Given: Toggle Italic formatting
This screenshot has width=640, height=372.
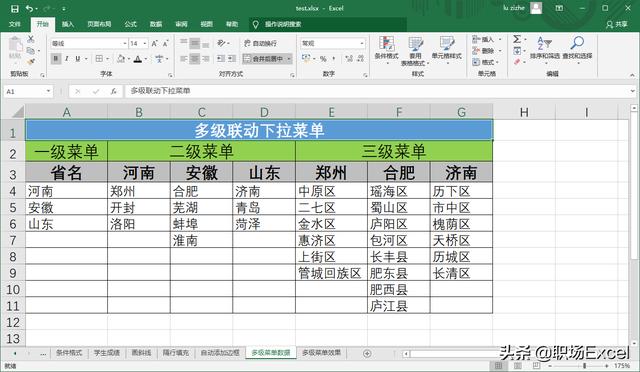Looking at the screenshot, I should pos(67,59).
